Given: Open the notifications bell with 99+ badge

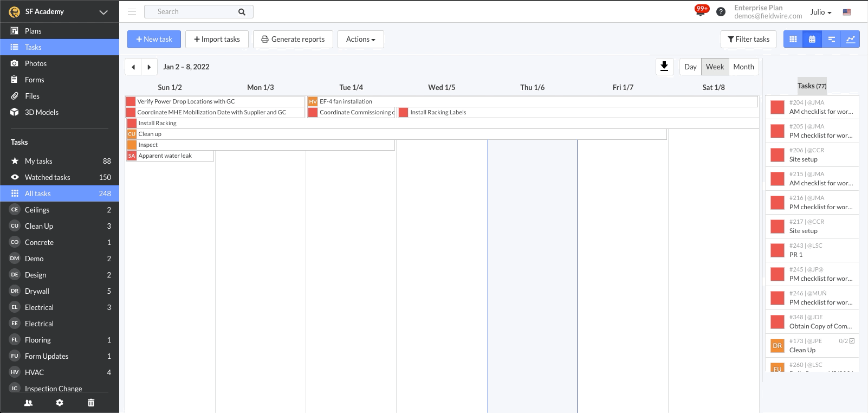Looking at the screenshot, I should tap(701, 12).
